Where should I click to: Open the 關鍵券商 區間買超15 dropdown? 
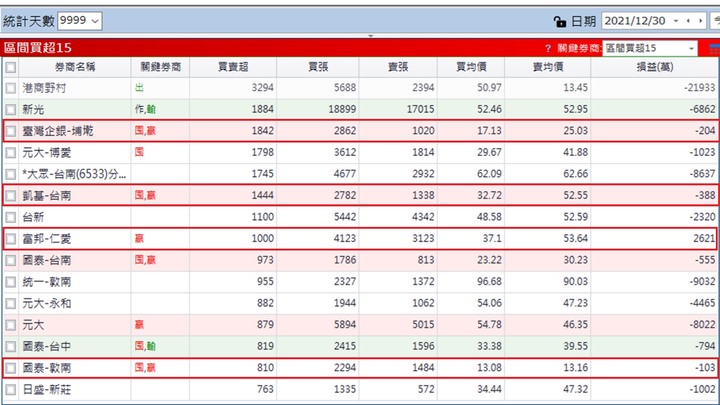650,48
